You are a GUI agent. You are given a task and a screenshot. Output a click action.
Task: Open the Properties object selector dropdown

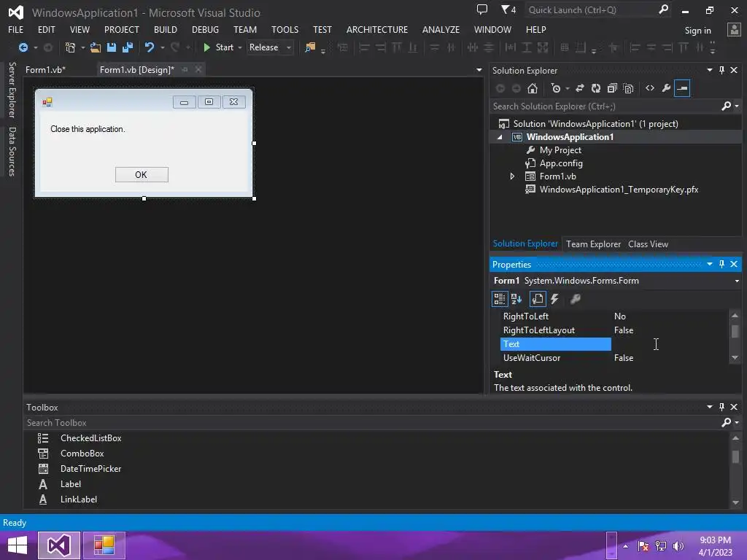point(737,281)
